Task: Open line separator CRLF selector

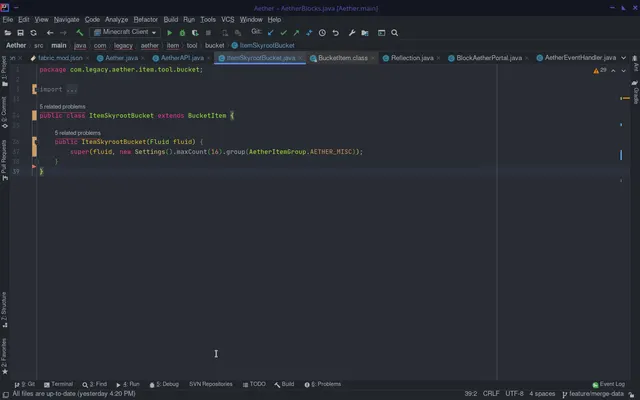Action: tap(491, 393)
